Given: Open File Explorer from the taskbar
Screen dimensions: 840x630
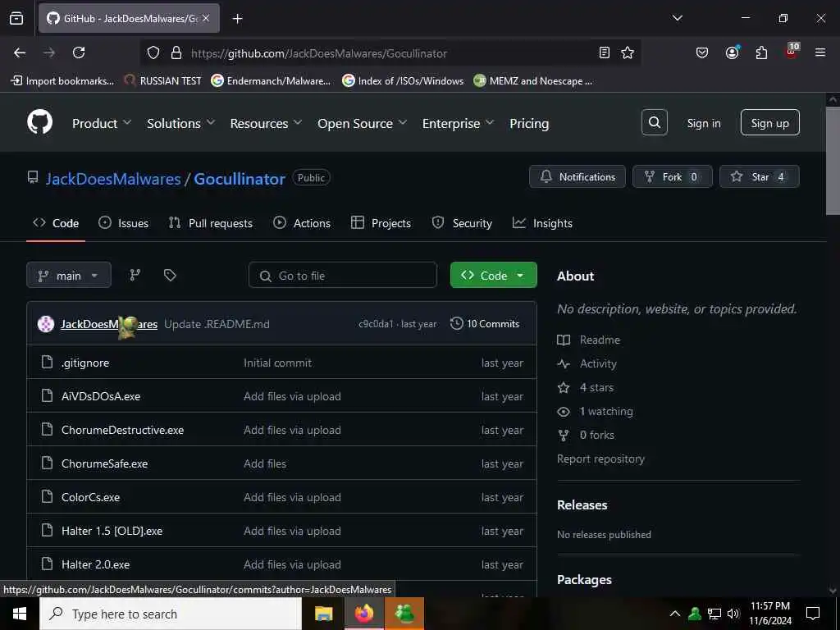Looking at the screenshot, I should (323, 614).
